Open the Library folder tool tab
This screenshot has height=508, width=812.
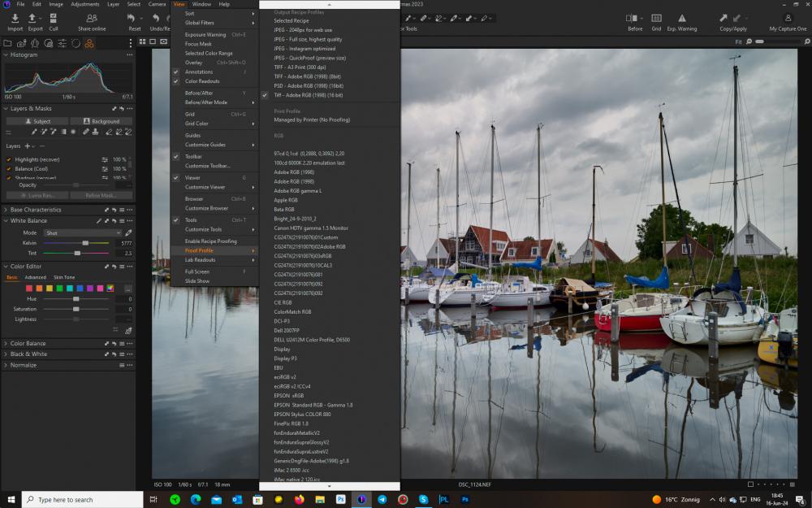tap(8, 44)
